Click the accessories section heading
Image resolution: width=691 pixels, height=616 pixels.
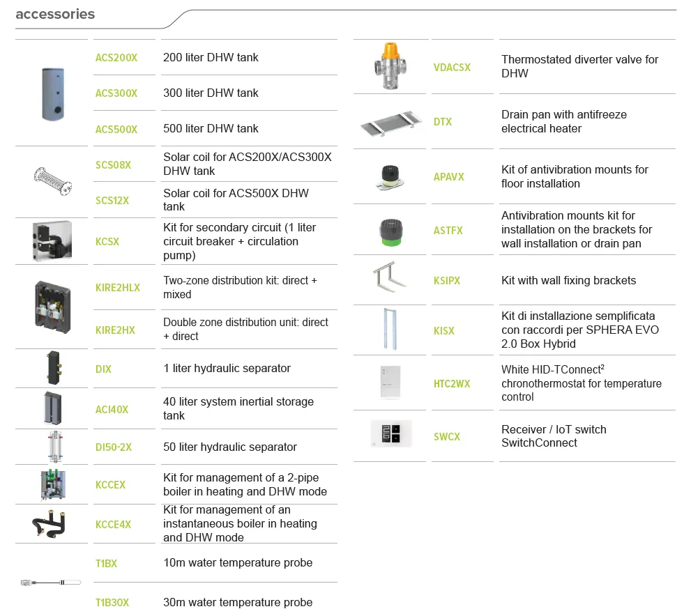(x=55, y=14)
